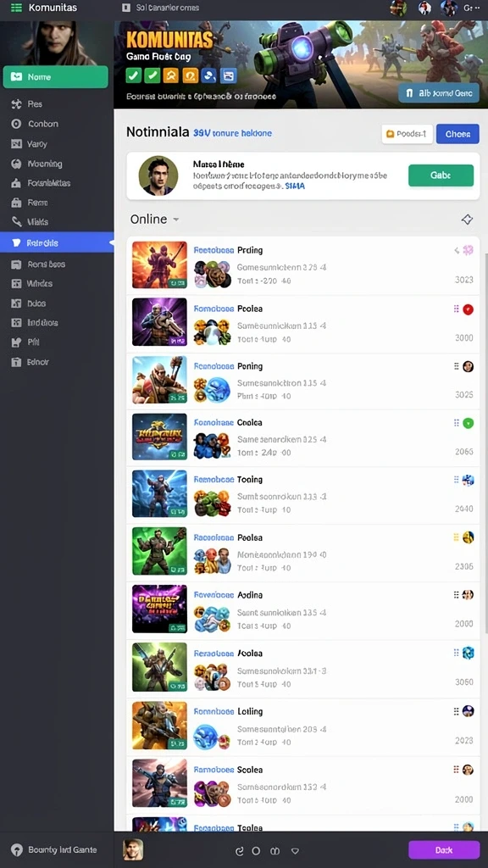Click the wrench icon in sidebar
The height and width of the screenshot is (868, 488).
(x=17, y=222)
